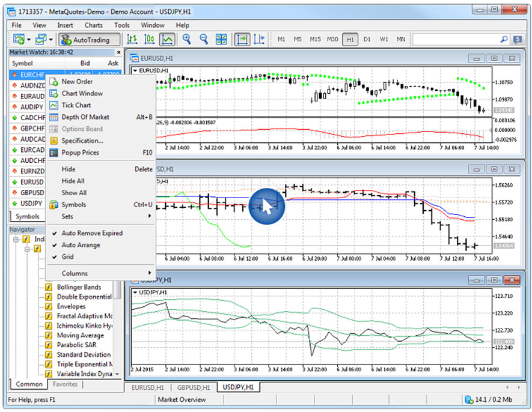Image resolution: width=532 pixels, height=412 pixels.
Task: Toggle chart shift in toolbar
Action: (x=259, y=39)
